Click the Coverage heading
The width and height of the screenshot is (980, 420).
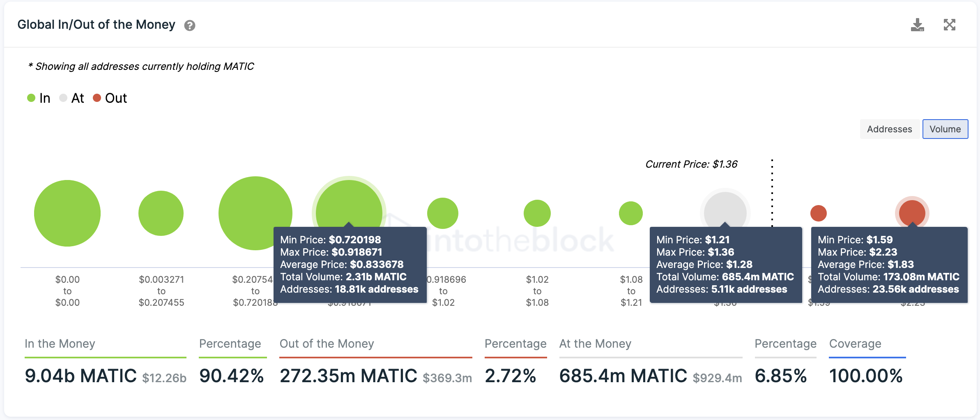click(x=855, y=344)
